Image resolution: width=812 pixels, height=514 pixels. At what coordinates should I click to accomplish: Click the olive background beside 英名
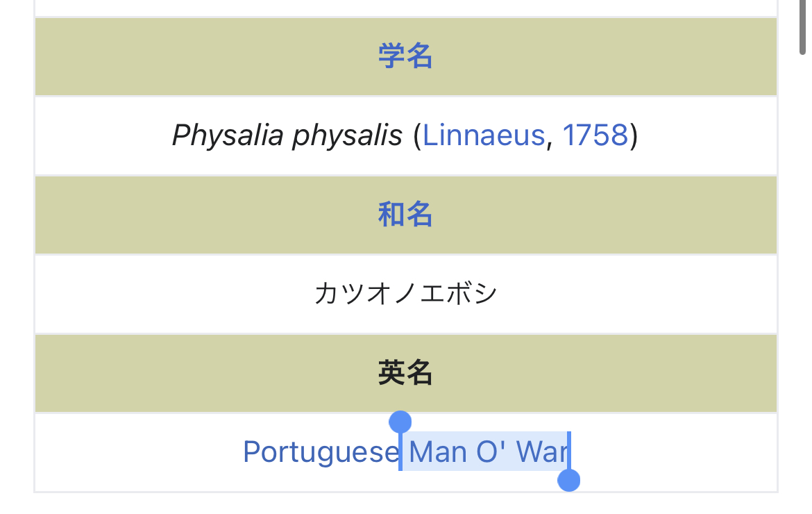208,373
